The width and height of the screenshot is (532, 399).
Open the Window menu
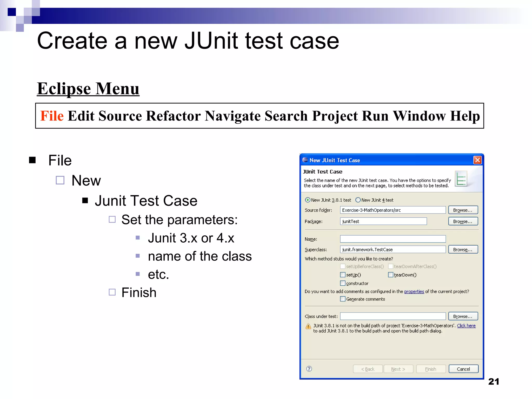click(x=419, y=116)
